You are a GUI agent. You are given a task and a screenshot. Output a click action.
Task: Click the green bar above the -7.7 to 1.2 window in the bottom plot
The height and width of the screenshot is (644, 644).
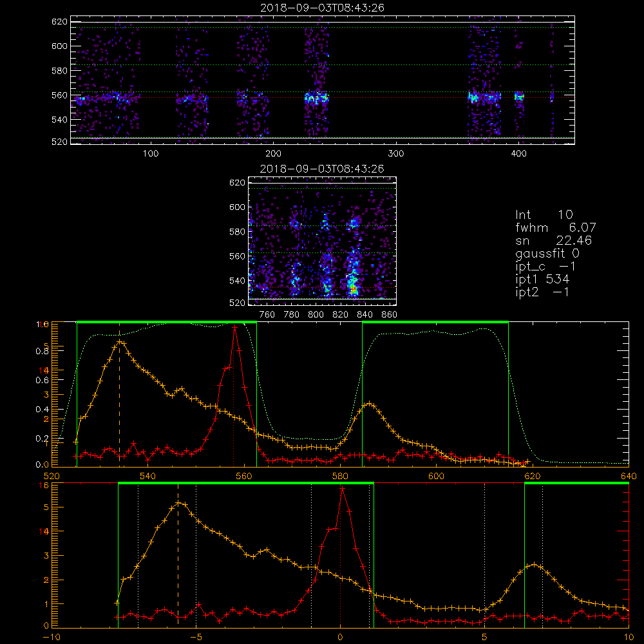246,483
